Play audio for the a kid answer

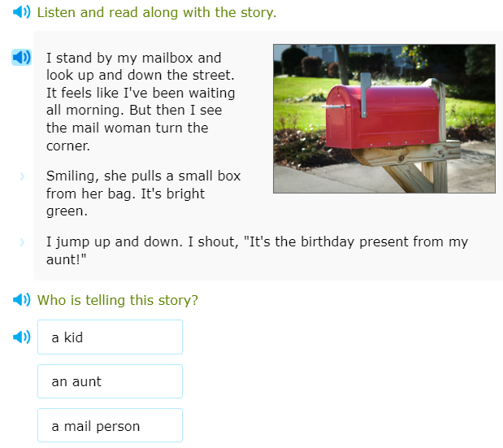[22, 337]
